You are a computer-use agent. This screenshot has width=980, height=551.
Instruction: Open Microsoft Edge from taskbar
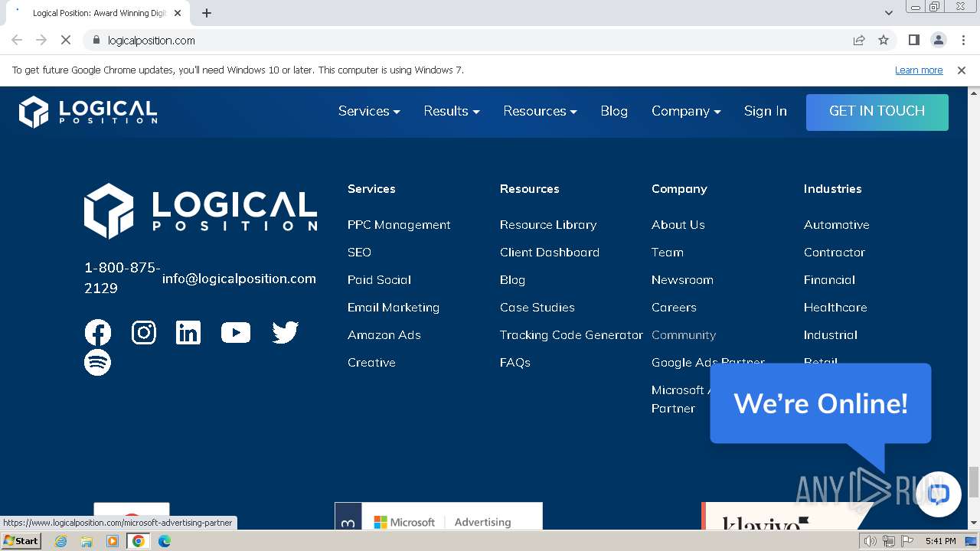(164, 541)
